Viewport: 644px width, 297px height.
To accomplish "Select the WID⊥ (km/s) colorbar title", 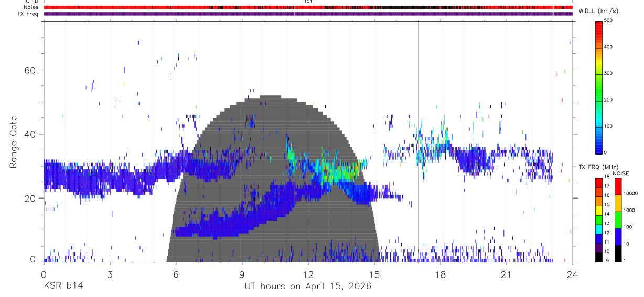I will [x=598, y=11].
